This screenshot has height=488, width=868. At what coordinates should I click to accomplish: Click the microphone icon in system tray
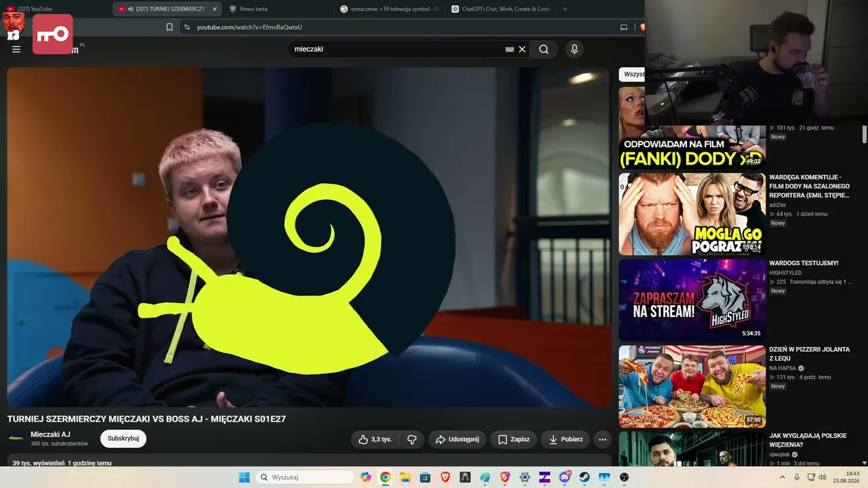coord(797,477)
